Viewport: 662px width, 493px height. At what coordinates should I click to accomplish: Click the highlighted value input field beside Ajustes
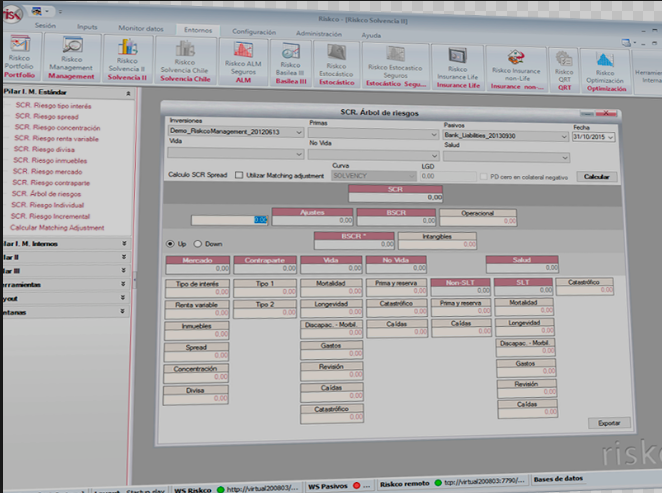229,219
